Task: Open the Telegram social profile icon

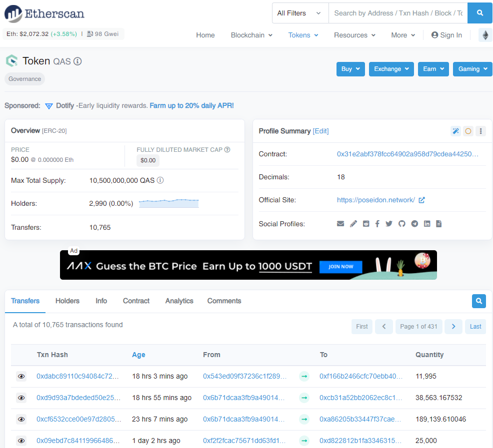Action: pos(414,224)
